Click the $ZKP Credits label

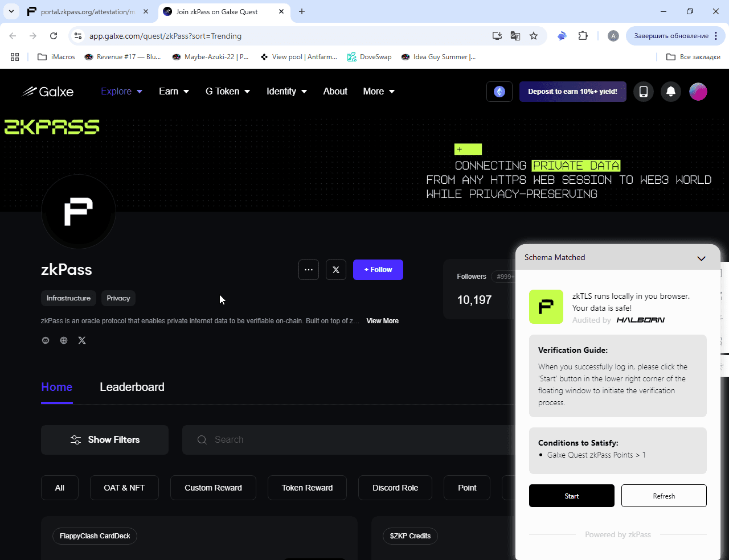pyautogui.click(x=410, y=536)
